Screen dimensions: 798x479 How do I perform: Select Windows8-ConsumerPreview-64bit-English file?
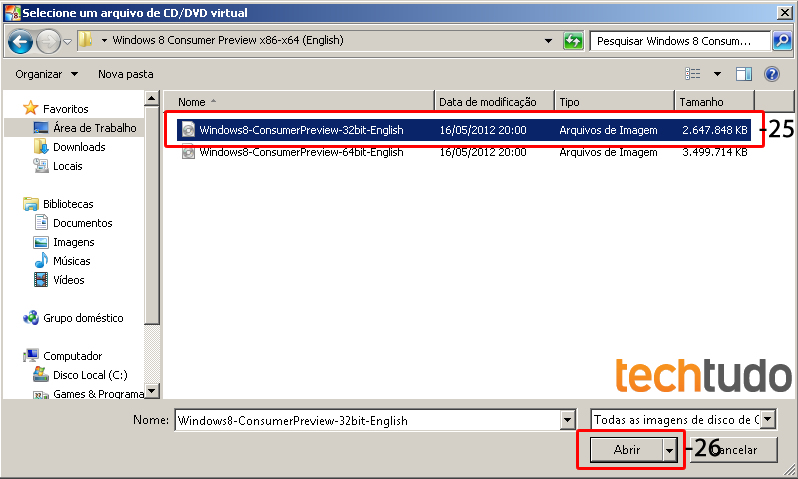[x=464, y=152]
